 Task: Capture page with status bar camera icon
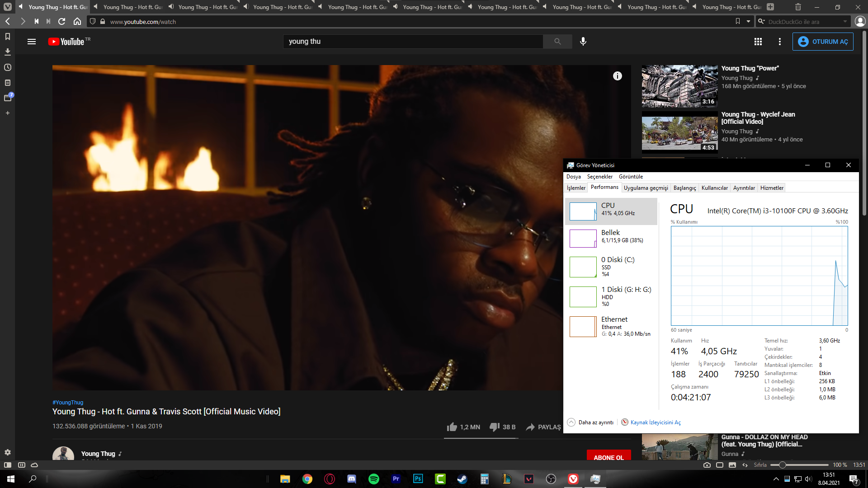click(x=707, y=465)
